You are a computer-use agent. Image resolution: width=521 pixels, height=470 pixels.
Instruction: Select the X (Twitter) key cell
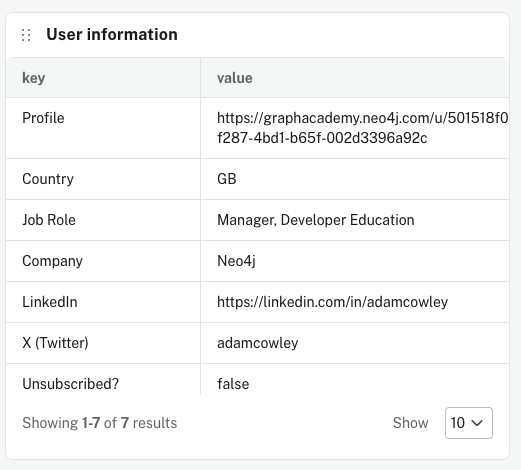coord(103,343)
